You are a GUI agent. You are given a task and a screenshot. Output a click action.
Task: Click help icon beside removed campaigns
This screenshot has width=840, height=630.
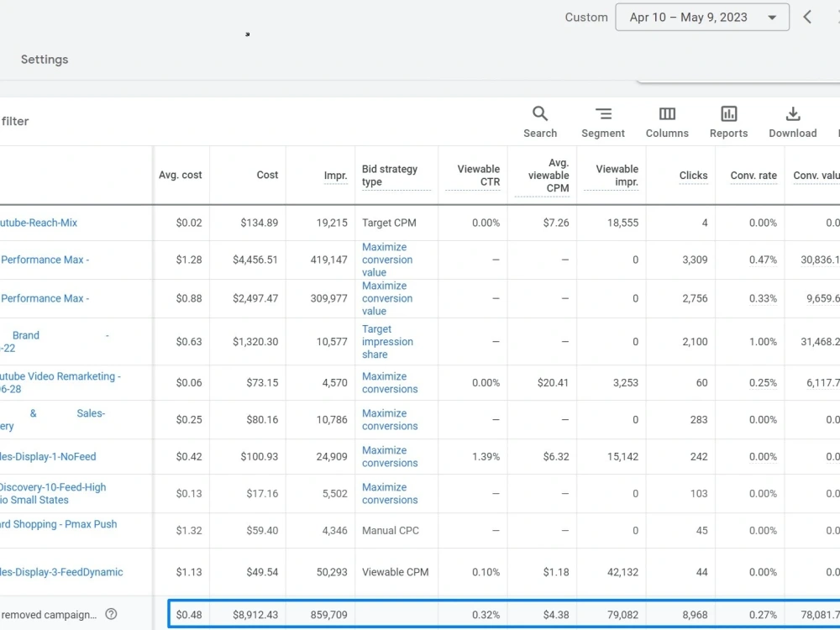pyautogui.click(x=111, y=615)
